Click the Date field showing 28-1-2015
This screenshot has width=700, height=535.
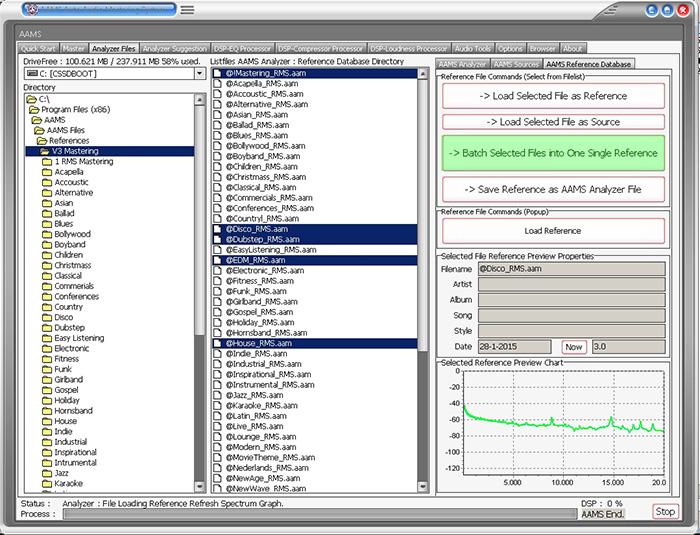click(515, 347)
